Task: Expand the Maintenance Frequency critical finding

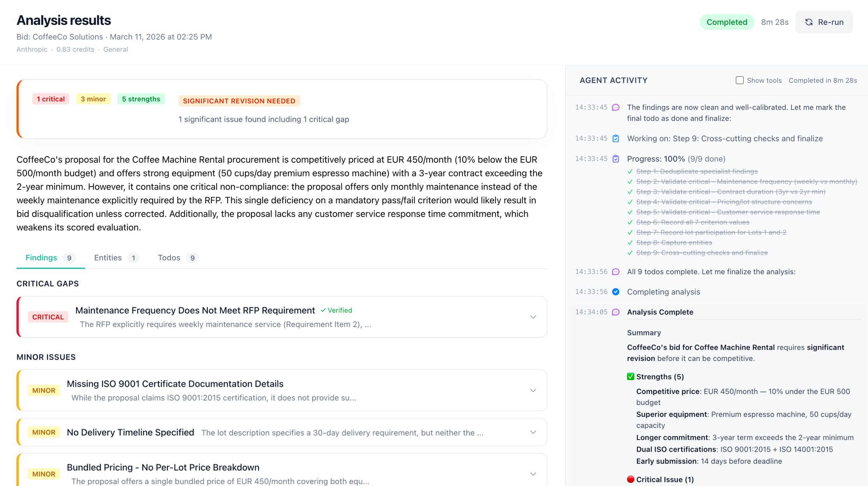Action: [533, 317]
